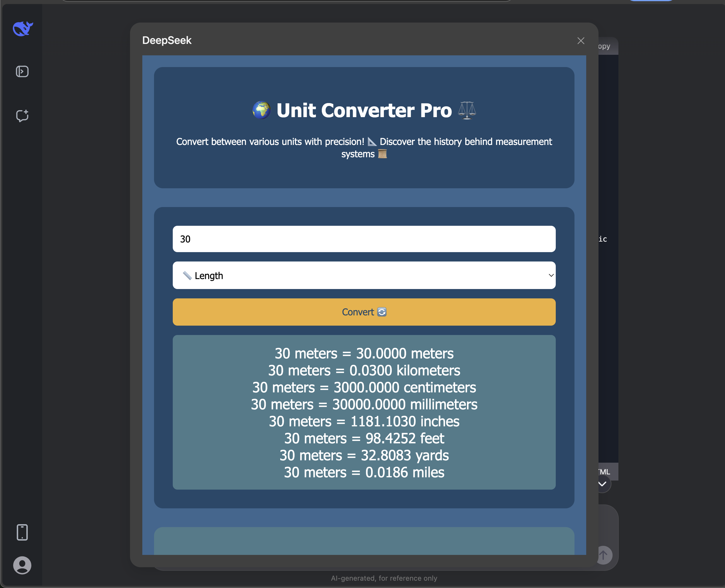
Task: Select the '3000.0000 centimeters' result line
Action: coord(364,387)
